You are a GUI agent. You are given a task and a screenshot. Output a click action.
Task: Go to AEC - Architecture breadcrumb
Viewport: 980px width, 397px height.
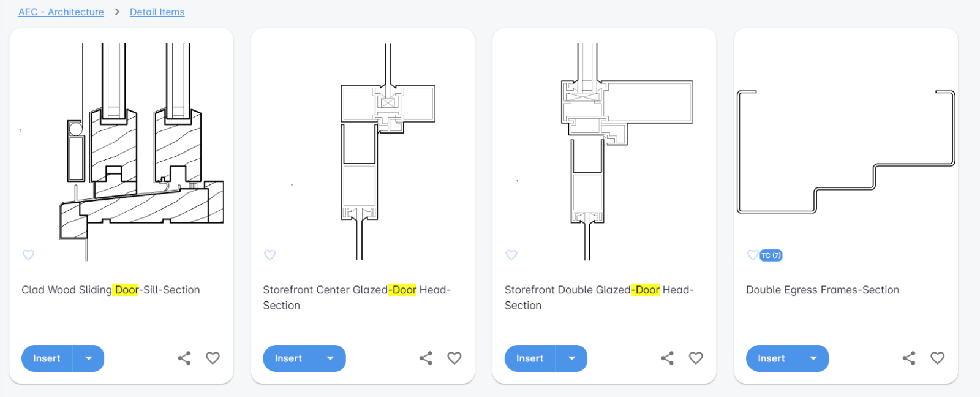(x=61, y=12)
